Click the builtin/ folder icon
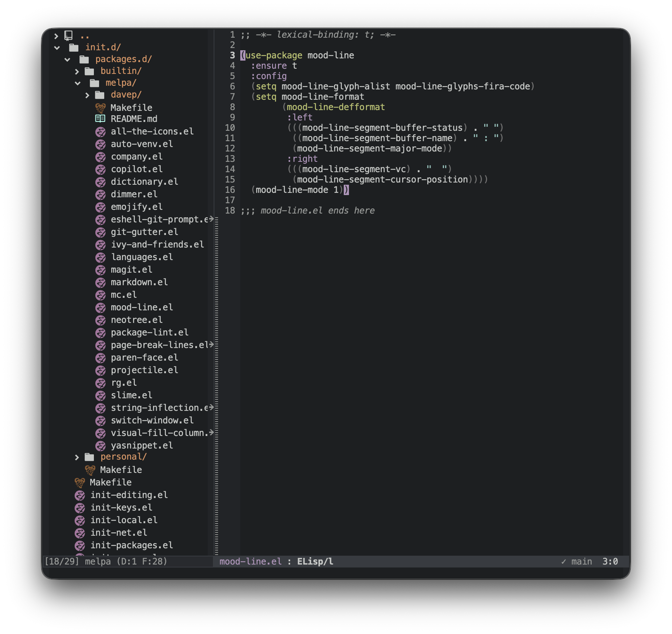Image resolution: width=672 pixels, height=634 pixels. 89,71
